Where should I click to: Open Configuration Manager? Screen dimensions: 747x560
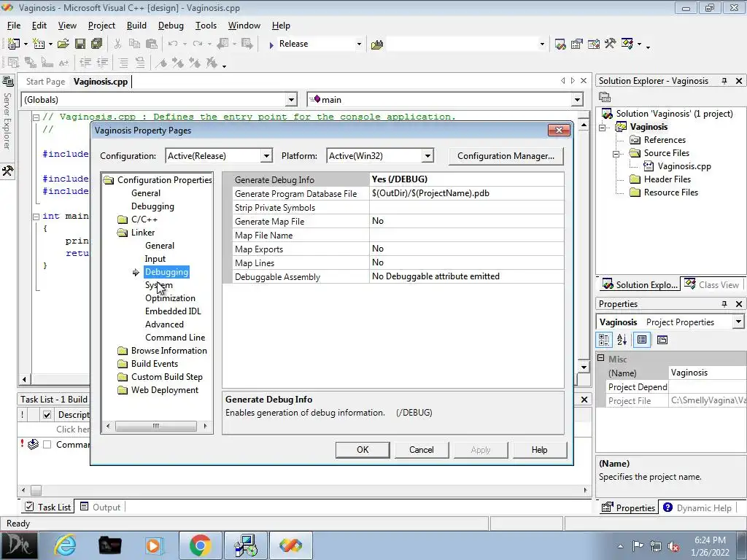tap(506, 156)
